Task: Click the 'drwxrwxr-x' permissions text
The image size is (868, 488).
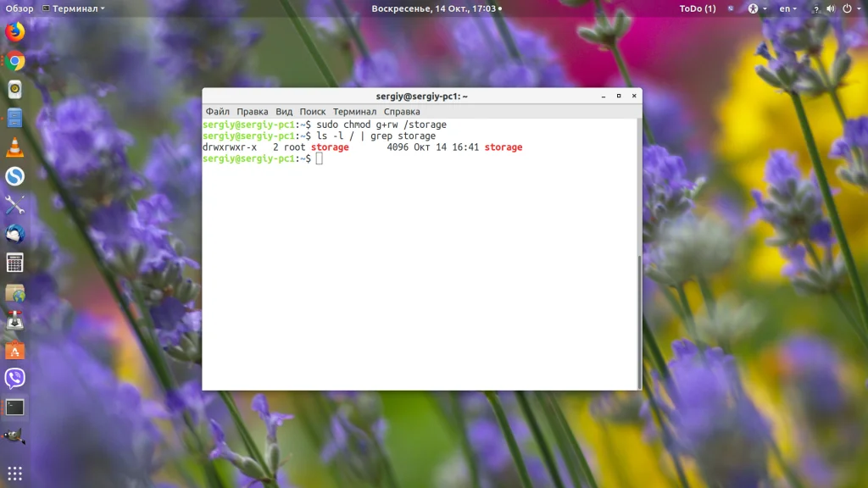Action: 230,147
